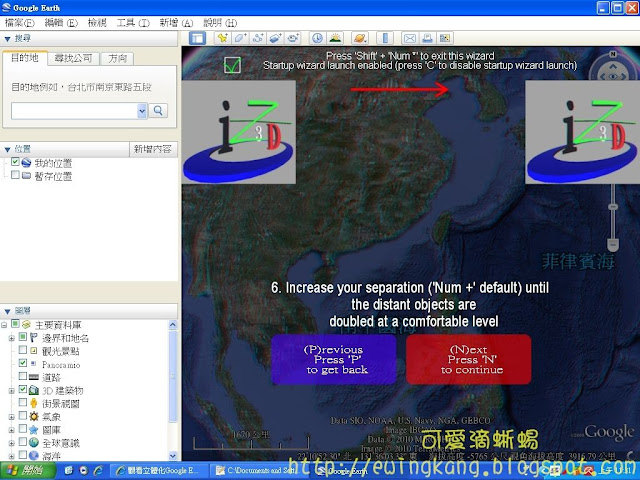Click the layers panel scrollbar up arrow
The image size is (640, 480).
(x=173, y=325)
